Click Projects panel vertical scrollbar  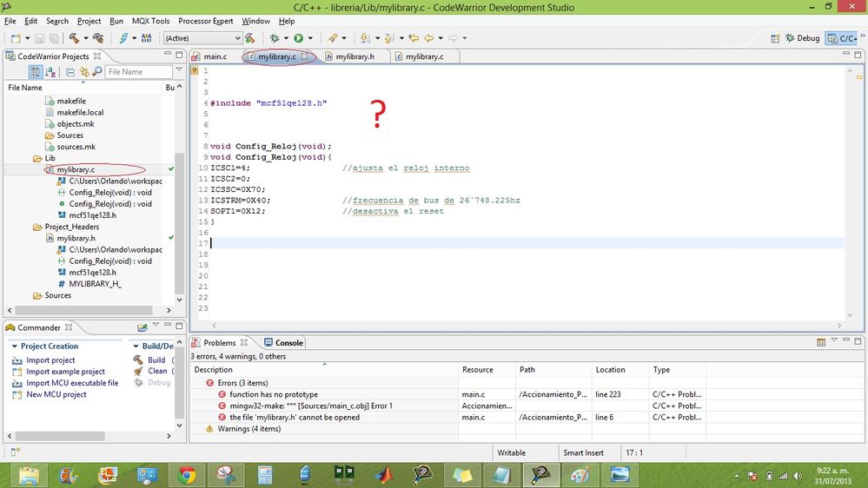179,221
